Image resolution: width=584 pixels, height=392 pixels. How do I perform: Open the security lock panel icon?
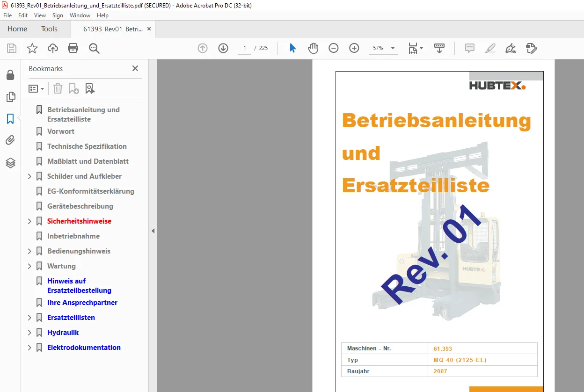[x=10, y=75]
